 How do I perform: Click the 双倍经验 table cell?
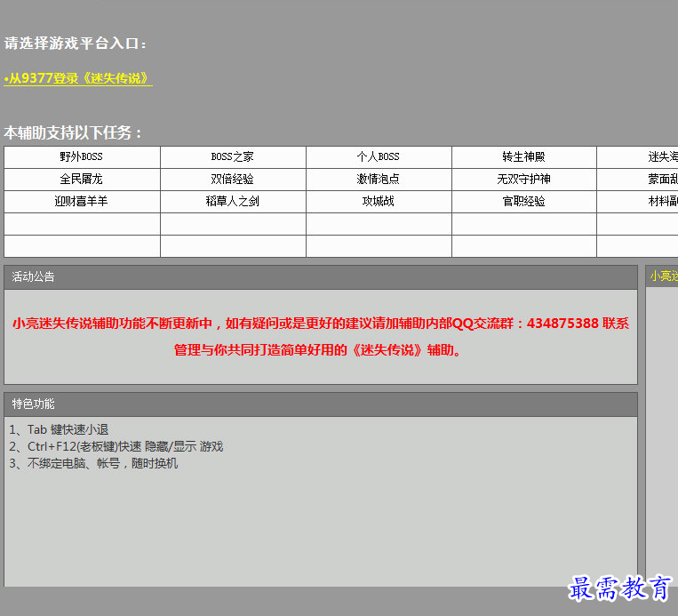click(233, 179)
